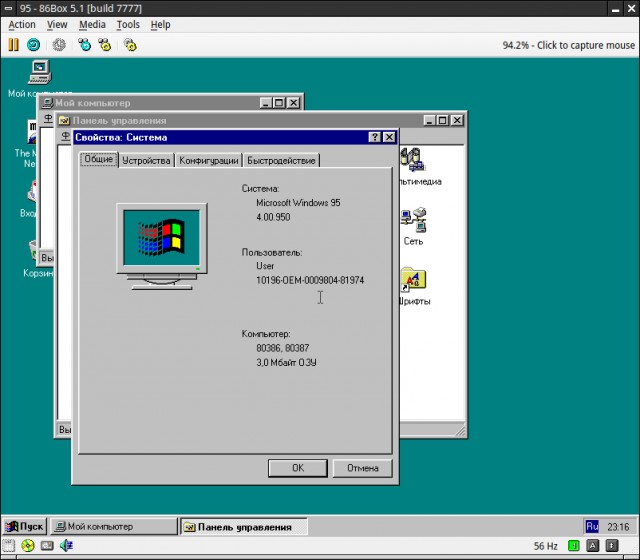Maximize the Панель управления window
This screenshot has height=560, width=640.
[x=442, y=120]
